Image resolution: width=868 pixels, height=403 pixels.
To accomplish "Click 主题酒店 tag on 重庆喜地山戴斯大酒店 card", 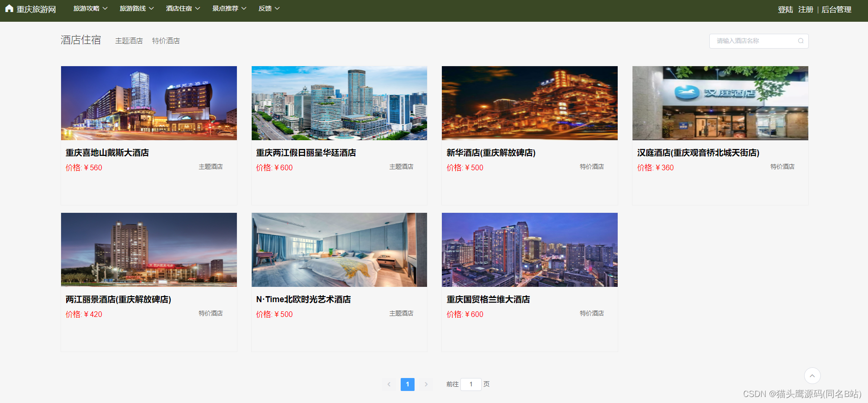I will point(211,167).
